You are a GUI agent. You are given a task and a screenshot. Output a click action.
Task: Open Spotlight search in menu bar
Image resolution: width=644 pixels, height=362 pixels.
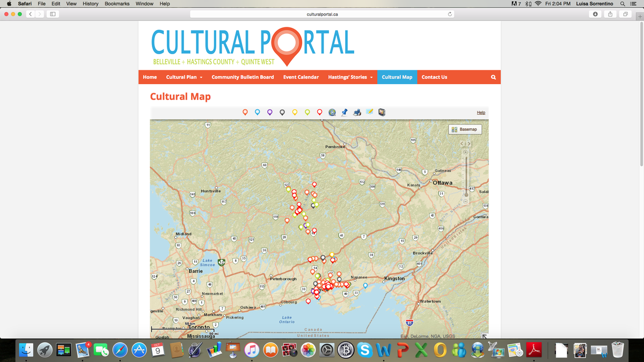point(622,4)
